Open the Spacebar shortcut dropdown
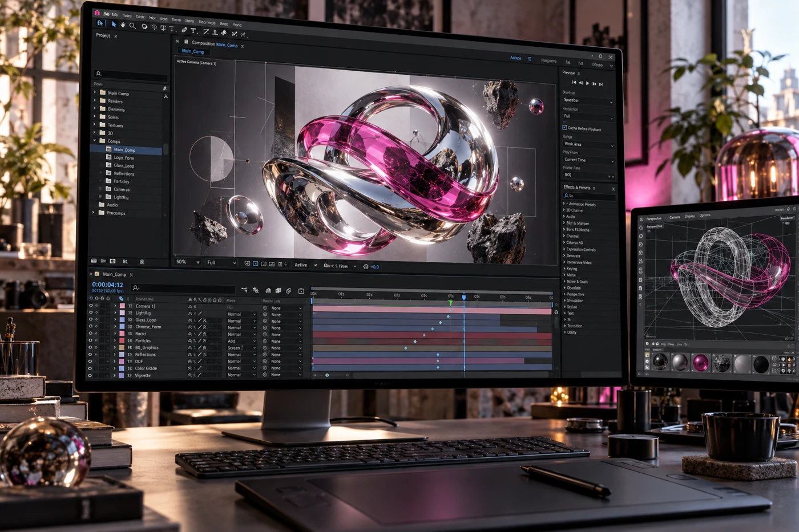The height and width of the screenshot is (532, 799). click(588, 100)
